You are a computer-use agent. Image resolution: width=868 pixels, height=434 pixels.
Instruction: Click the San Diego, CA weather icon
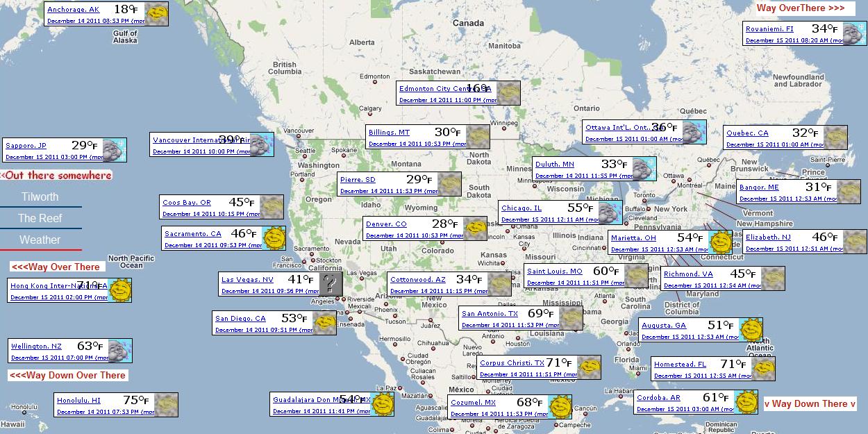coord(324,323)
